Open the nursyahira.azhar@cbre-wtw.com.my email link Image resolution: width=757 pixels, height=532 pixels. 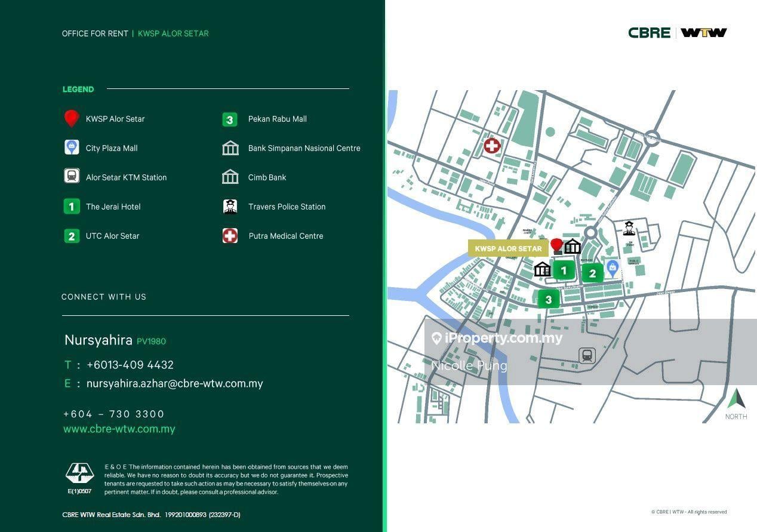click(x=174, y=383)
